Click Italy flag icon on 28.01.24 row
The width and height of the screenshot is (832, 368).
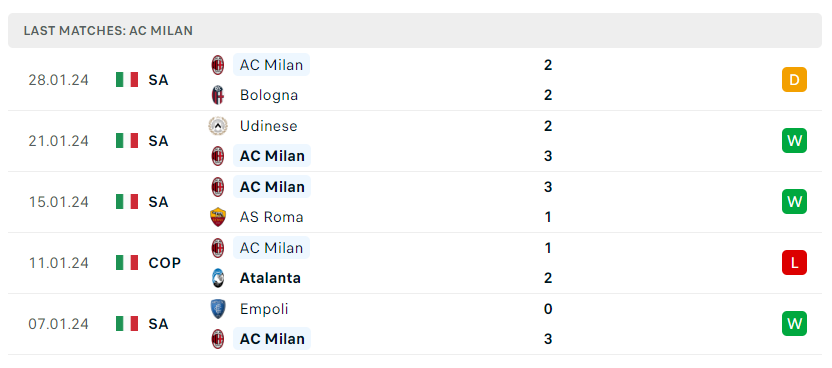point(127,80)
